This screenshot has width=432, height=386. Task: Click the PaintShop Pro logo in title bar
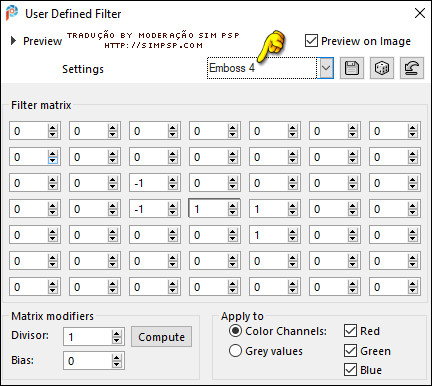point(12,13)
